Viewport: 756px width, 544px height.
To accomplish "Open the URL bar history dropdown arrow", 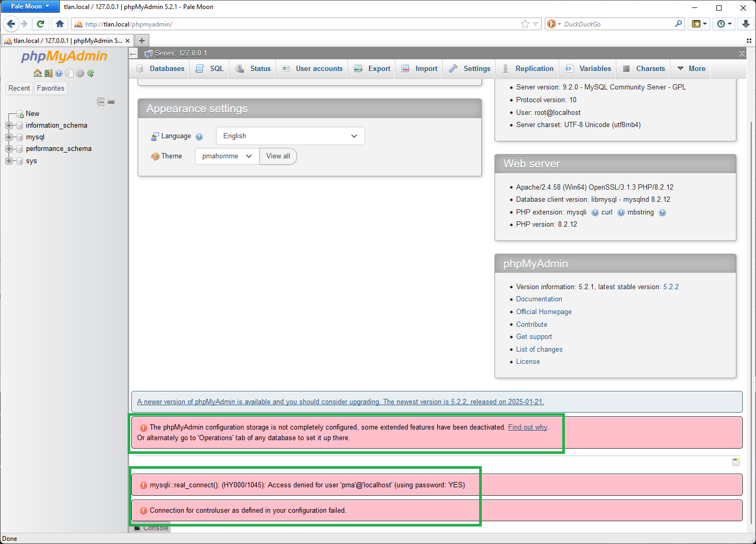I will click(535, 24).
